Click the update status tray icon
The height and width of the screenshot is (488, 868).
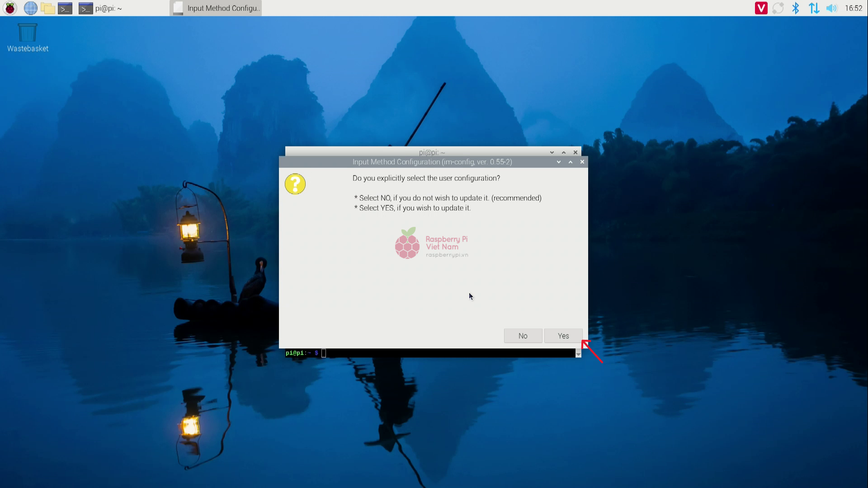click(x=778, y=8)
